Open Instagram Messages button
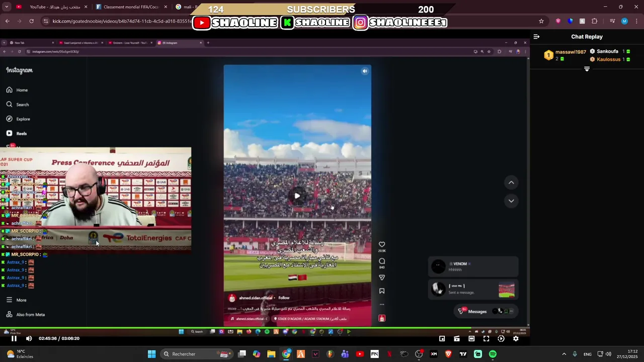The height and width of the screenshot is (362, 644). pyautogui.click(x=486, y=311)
